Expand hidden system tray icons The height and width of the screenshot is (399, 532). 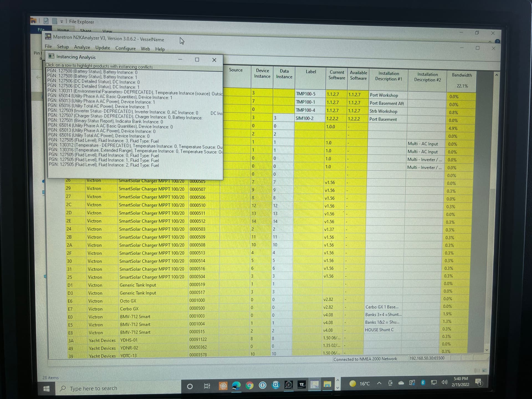pyautogui.click(x=379, y=383)
